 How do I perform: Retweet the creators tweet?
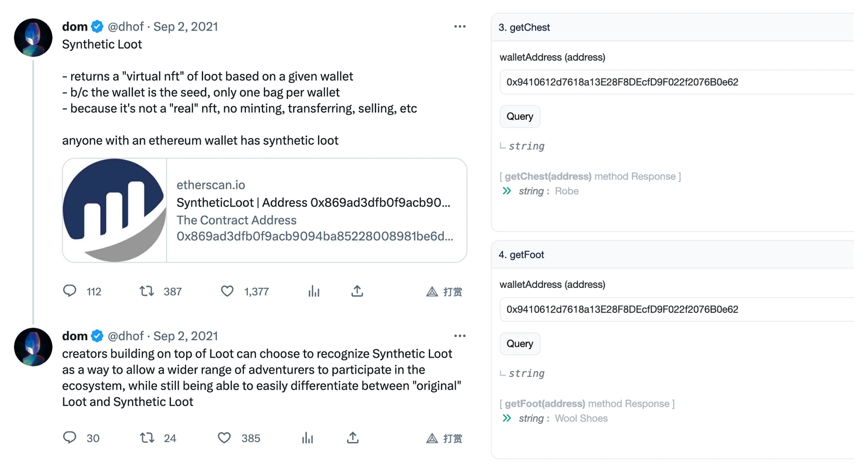point(146,438)
